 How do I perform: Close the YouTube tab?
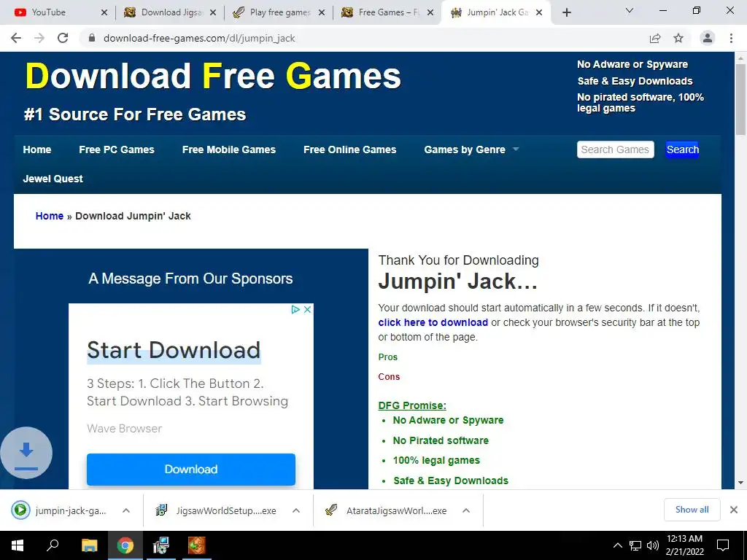point(104,12)
